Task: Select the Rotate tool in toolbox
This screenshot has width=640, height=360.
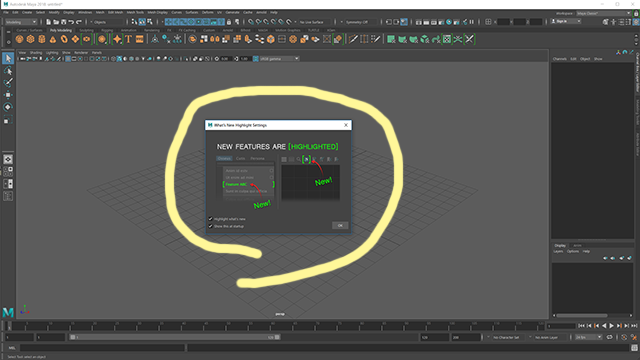Action: pyautogui.click(x=8, y=107)
